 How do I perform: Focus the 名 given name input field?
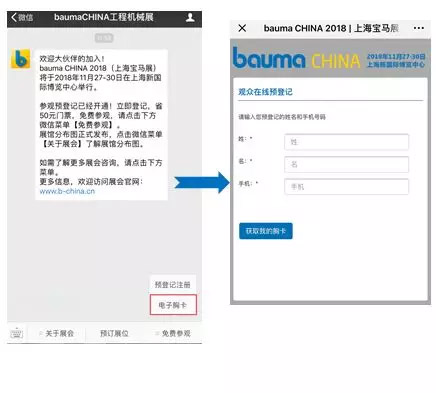point(346,164)
